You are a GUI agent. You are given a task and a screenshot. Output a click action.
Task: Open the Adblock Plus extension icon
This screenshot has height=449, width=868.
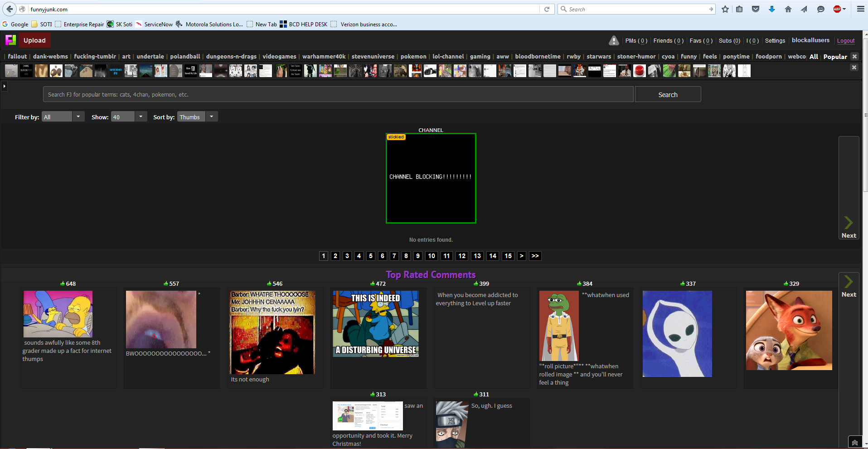click(x=838, y=9)
